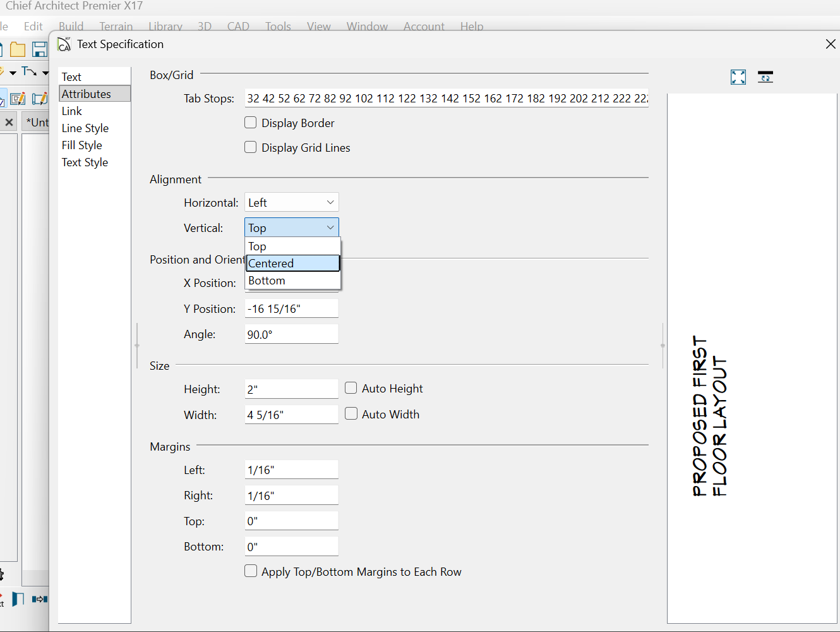Click the Angle input field

292,334
